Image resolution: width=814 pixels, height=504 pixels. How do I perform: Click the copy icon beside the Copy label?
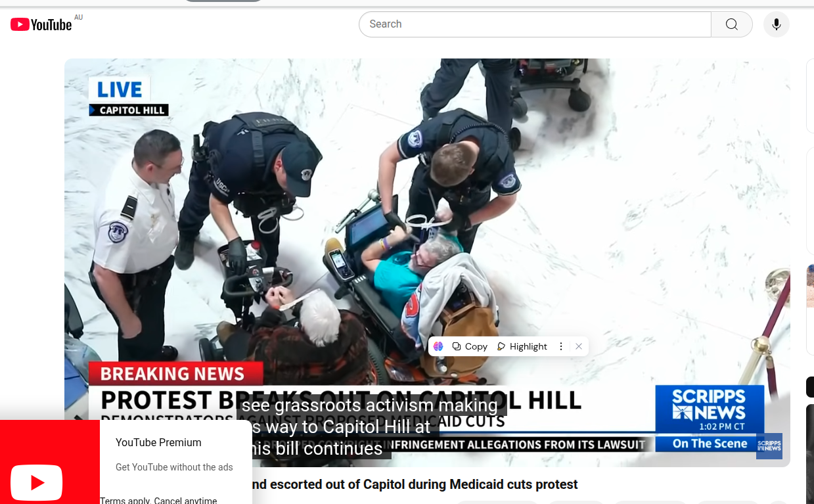pyautogui.click(x=457, y=346)
